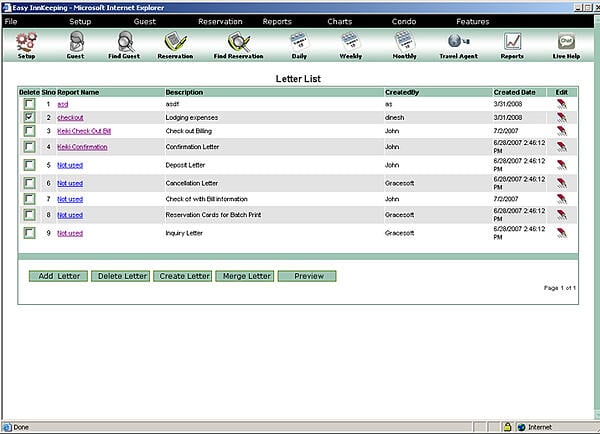The width and height of the screenshot is (600, 434).
Task: Open the Features menu
Action: (x=473, y=21)
